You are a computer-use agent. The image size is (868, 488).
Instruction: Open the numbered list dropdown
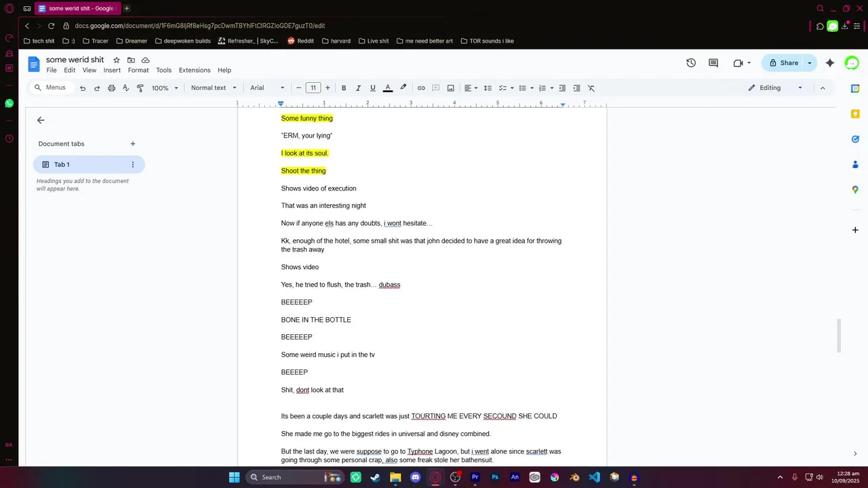tap(546, 88)
